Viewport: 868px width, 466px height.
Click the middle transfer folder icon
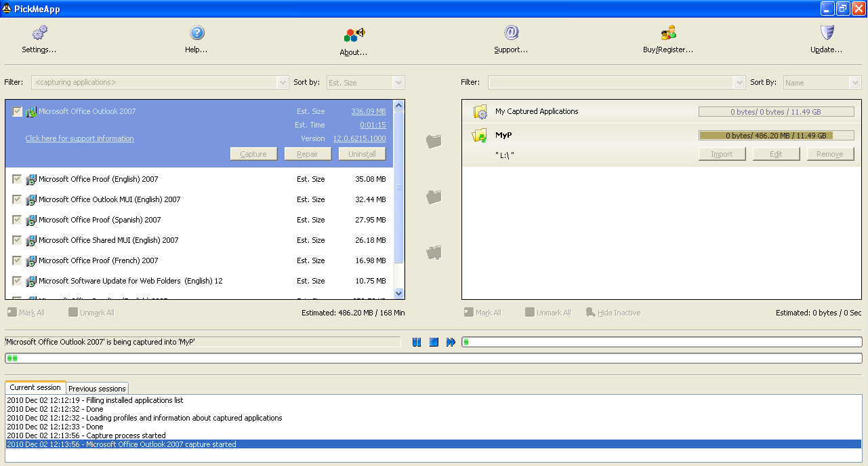434,197
